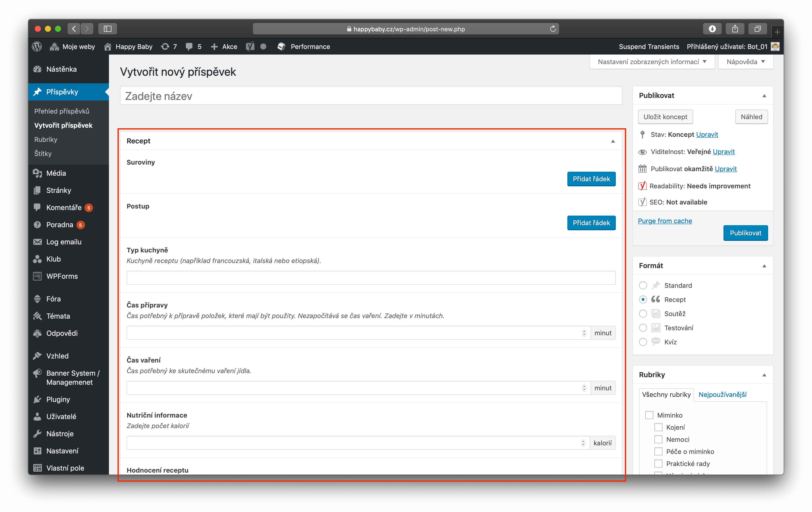Choose the Kvíz post format

(643, 342)
